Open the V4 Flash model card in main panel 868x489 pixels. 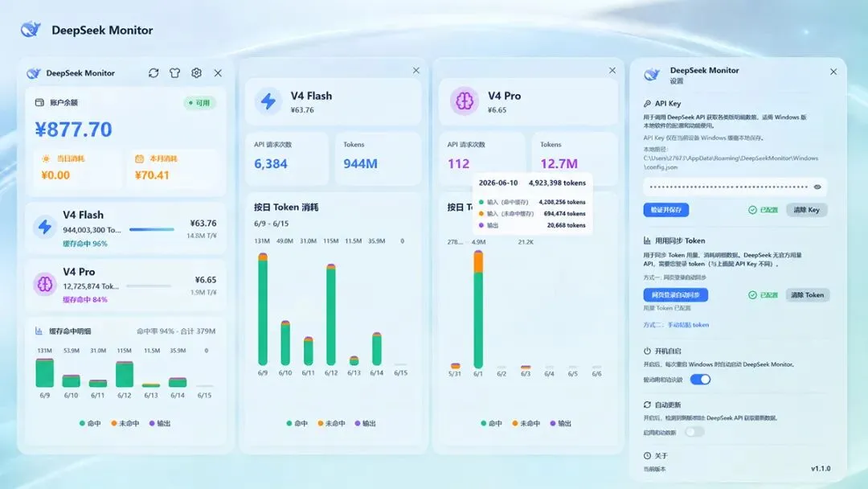pyautogui.click(x=125, y=228)
